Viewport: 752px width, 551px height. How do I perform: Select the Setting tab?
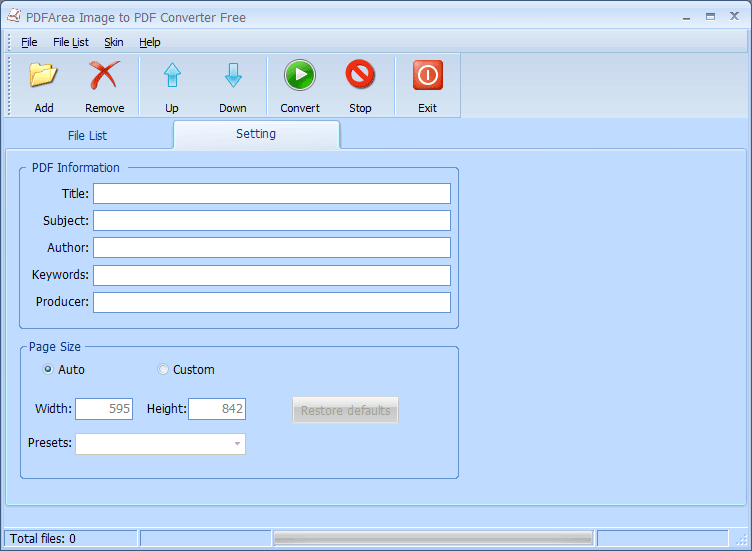256,134
